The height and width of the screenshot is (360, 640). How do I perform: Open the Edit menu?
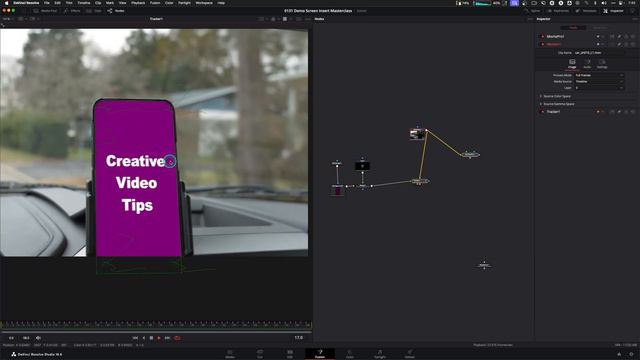click(58, 3)
